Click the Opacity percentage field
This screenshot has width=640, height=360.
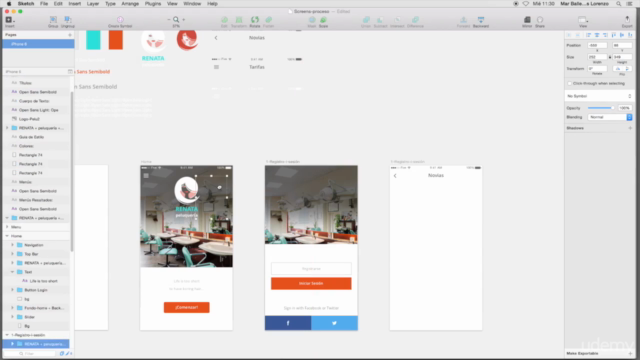coord(624,108)
